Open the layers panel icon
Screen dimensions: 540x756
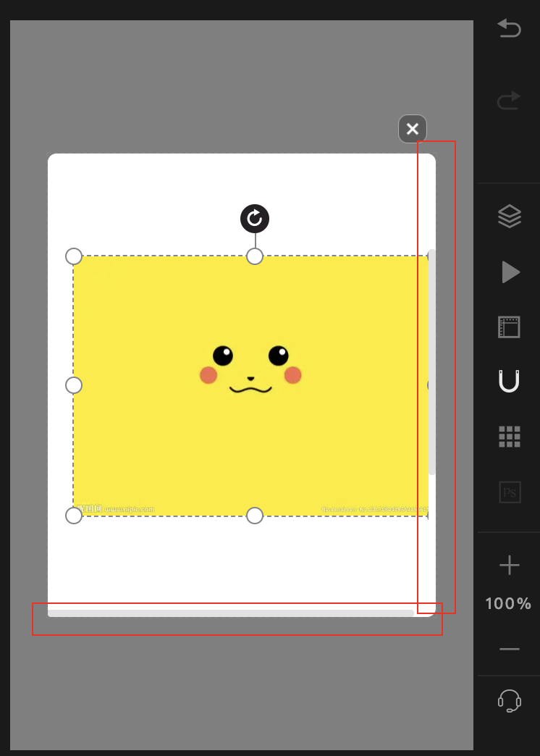point(509,216)
